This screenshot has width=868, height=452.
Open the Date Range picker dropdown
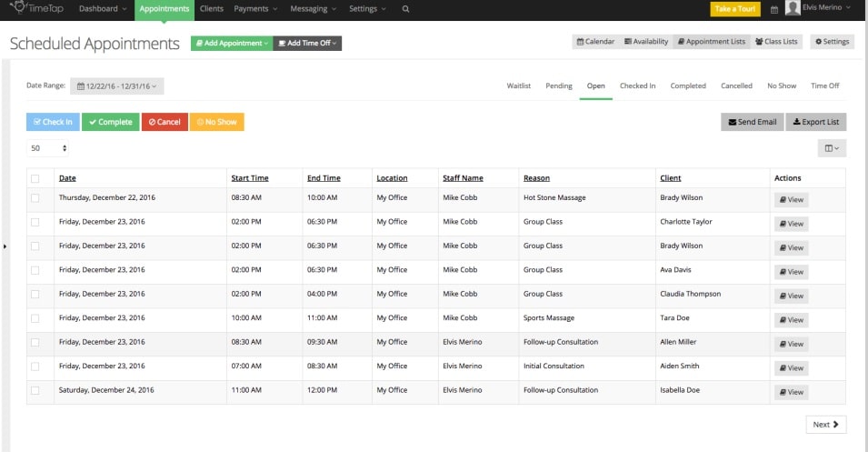(x=117, y=85)
